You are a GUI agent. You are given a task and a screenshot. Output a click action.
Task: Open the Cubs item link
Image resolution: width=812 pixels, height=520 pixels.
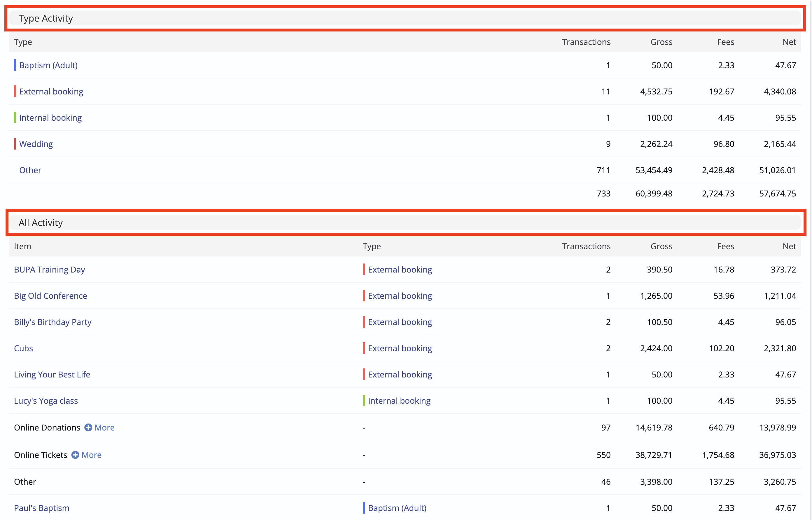pyautogui.click(x=23, y=349)
